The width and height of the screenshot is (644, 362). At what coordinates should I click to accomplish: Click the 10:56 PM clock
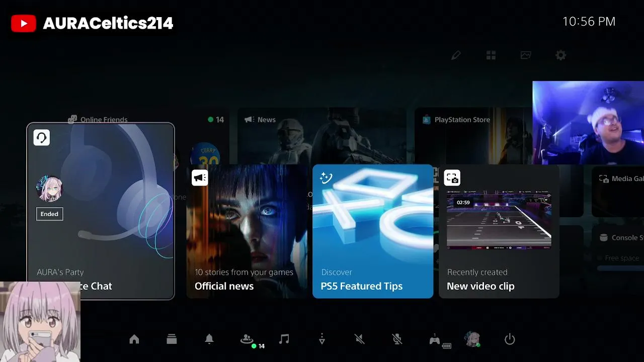pyautogui.click(x=589, y=22)
